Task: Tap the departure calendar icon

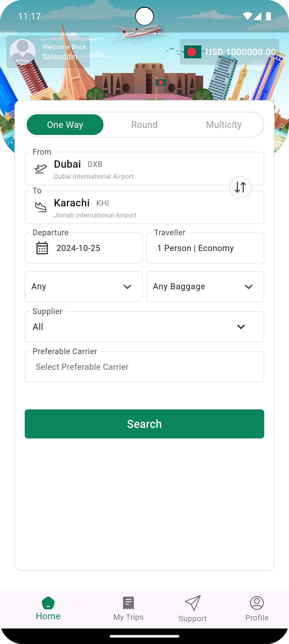Action: [x=42, y=248]
